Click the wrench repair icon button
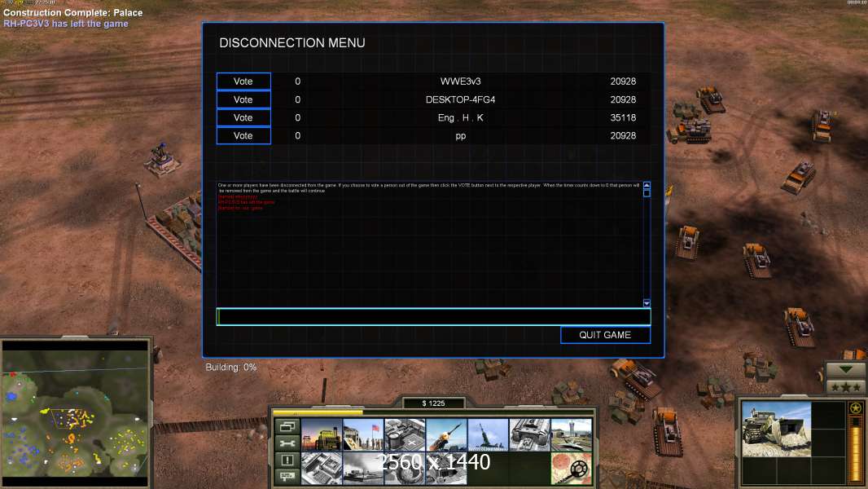Viewport: 868px width, 489px height. tap(287, 443)
